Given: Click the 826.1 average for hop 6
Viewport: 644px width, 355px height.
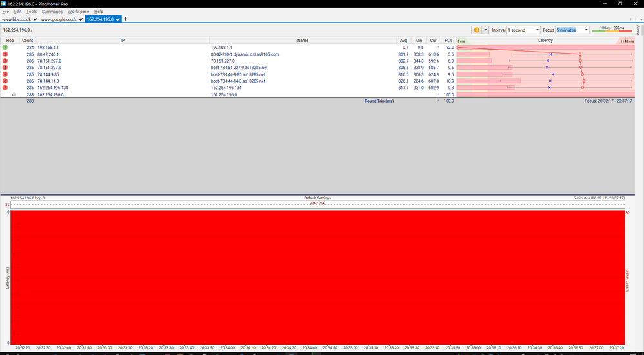Looking at the screenshot, I should point(403,81).
